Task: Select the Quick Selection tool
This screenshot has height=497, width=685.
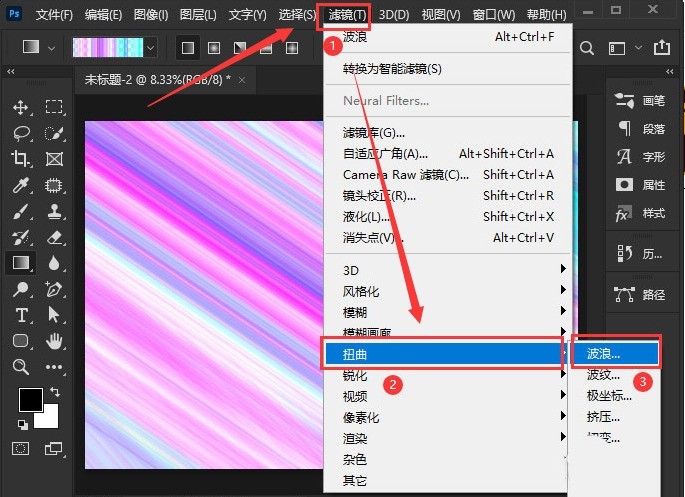Action: click(54, 133)
